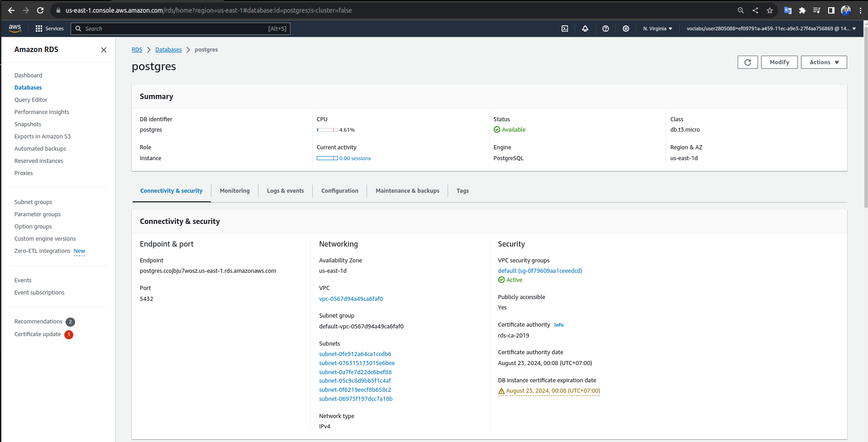868x442 pixels.
Task: Open the default VPC security group link
Action: (540, 271)
